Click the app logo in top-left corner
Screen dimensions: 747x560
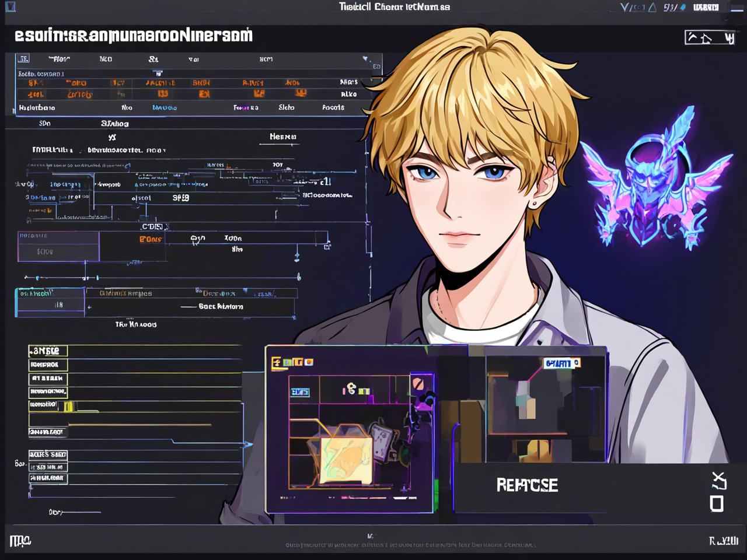click(10, 7)
